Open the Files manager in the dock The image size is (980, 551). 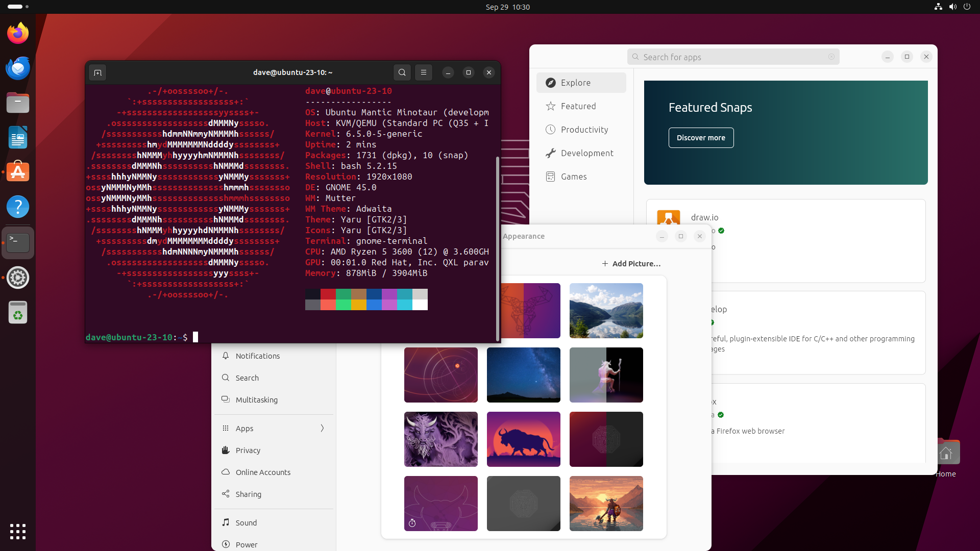tap(18, 103)
